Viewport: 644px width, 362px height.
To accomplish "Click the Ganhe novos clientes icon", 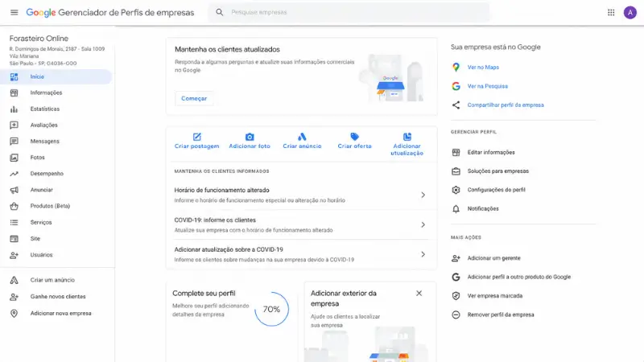I will click(x=14, y=297).
